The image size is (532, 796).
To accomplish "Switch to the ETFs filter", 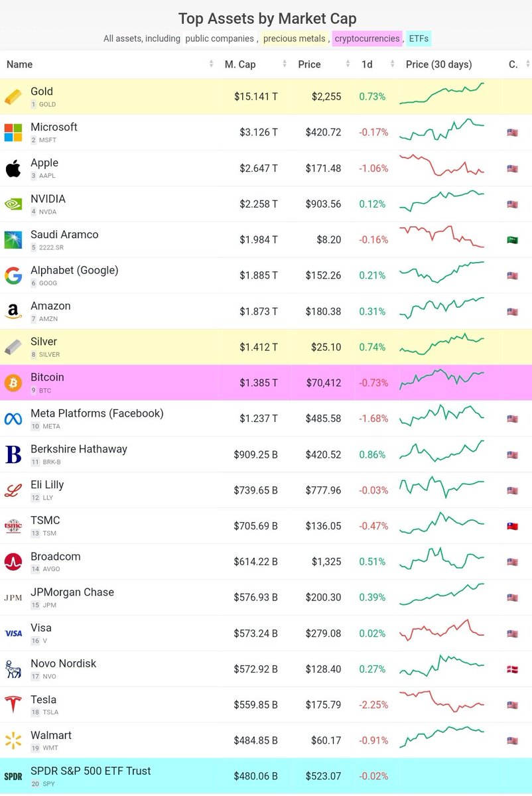I will (x=419, y=39).
